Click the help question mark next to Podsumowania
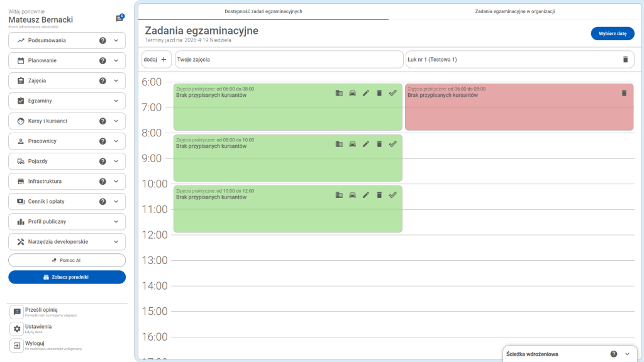Screen dimensions: 644x362 tap(103, 40)
